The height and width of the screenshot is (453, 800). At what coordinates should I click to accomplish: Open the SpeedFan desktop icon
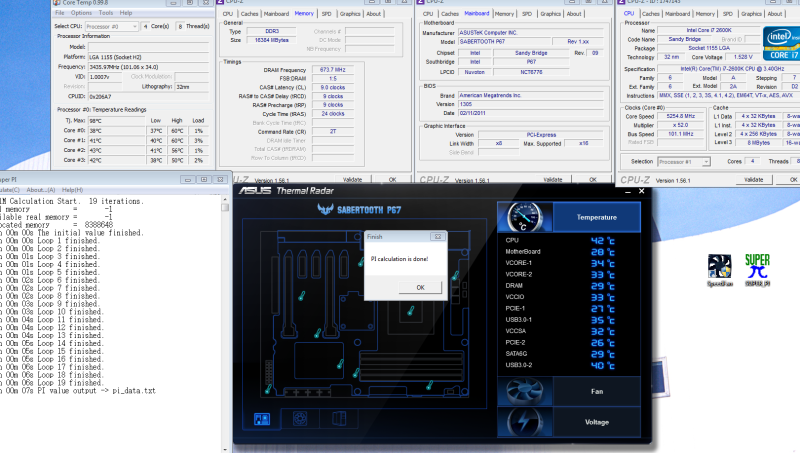(x=719, y=270)
